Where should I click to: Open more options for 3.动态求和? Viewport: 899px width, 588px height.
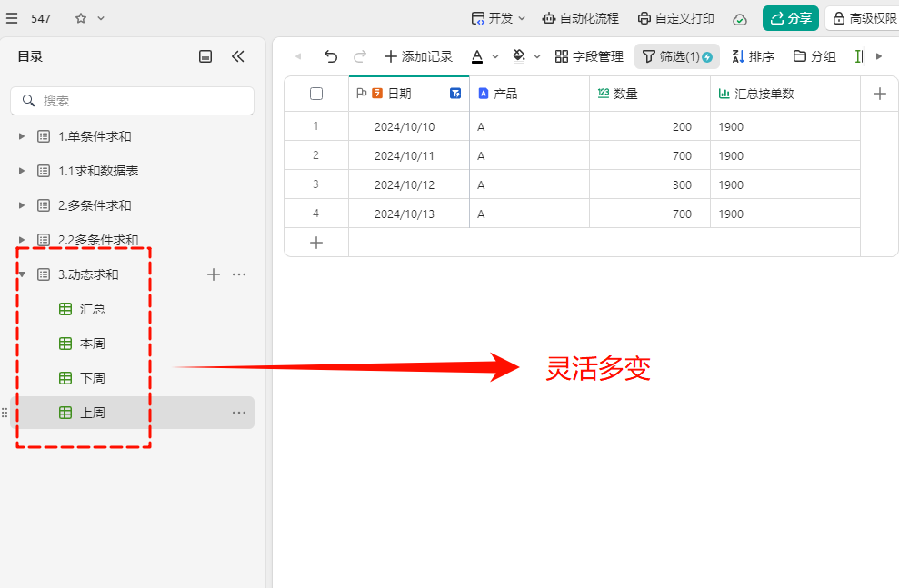coord(239,274)
